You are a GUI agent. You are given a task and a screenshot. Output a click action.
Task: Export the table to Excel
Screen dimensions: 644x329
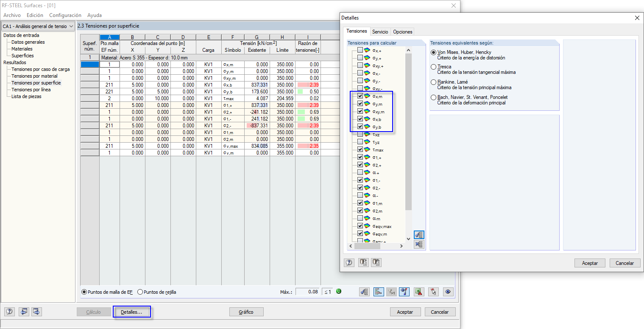(x=419, y=292)
